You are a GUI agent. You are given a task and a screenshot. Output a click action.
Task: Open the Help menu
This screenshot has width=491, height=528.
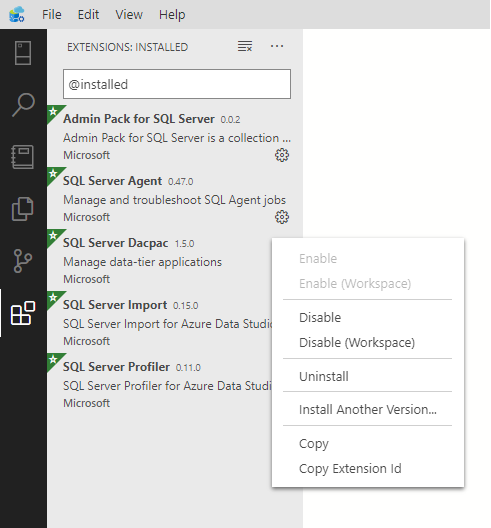point(172,14)
